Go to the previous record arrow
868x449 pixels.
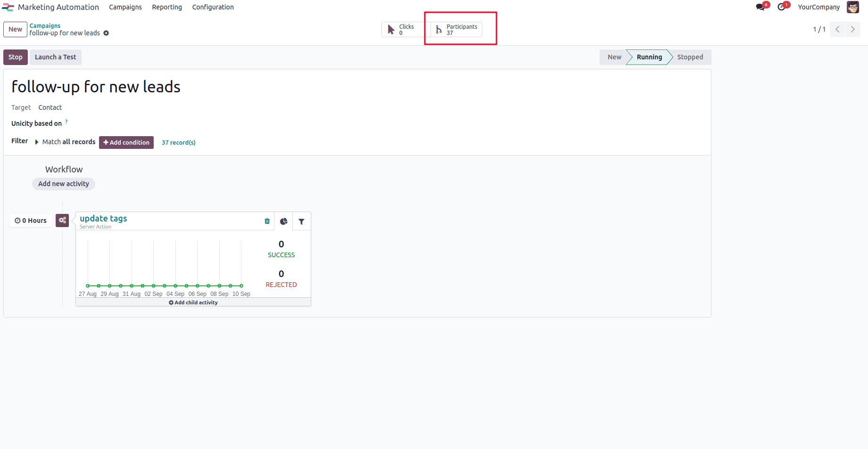[837, 29]
